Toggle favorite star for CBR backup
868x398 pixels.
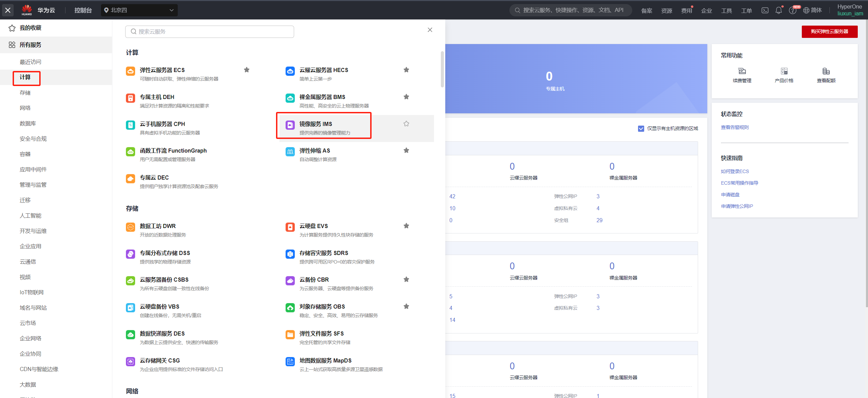click(406, 279)
